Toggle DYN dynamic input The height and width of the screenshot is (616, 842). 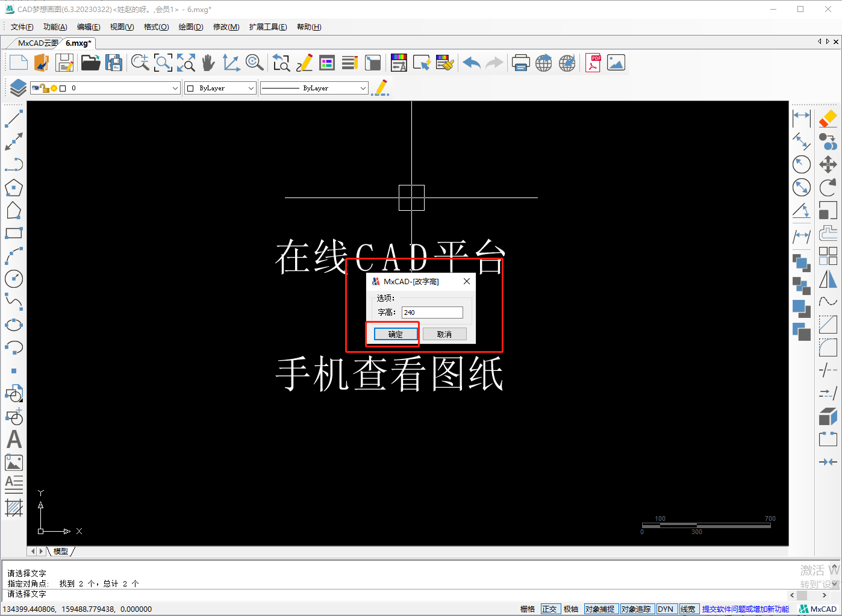(666, 609)
